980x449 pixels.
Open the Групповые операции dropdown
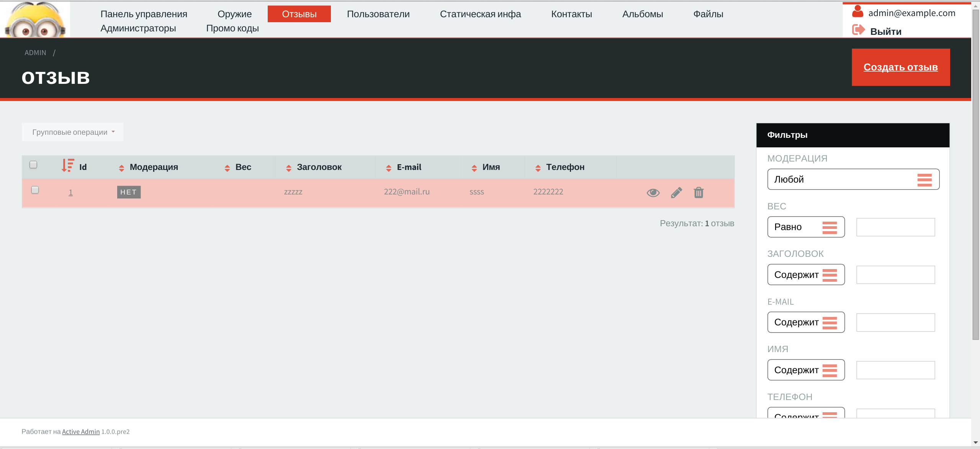coord(73,132)
